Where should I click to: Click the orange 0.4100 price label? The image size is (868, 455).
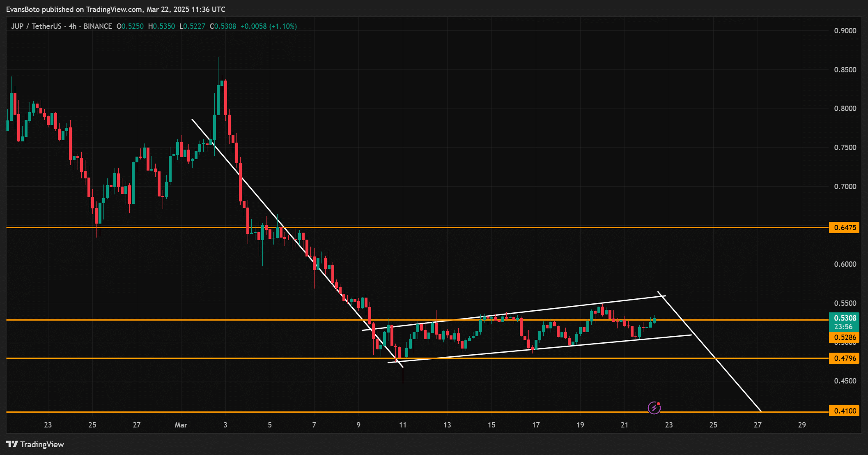pos(844,411)
